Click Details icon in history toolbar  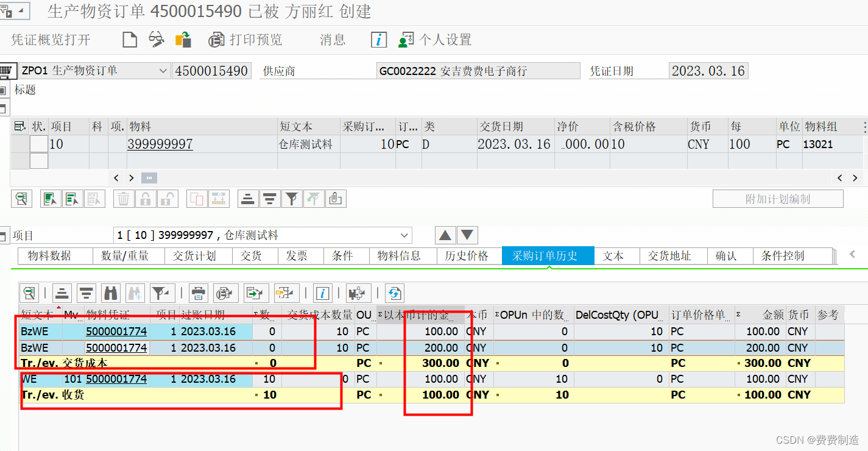[29, 293]
